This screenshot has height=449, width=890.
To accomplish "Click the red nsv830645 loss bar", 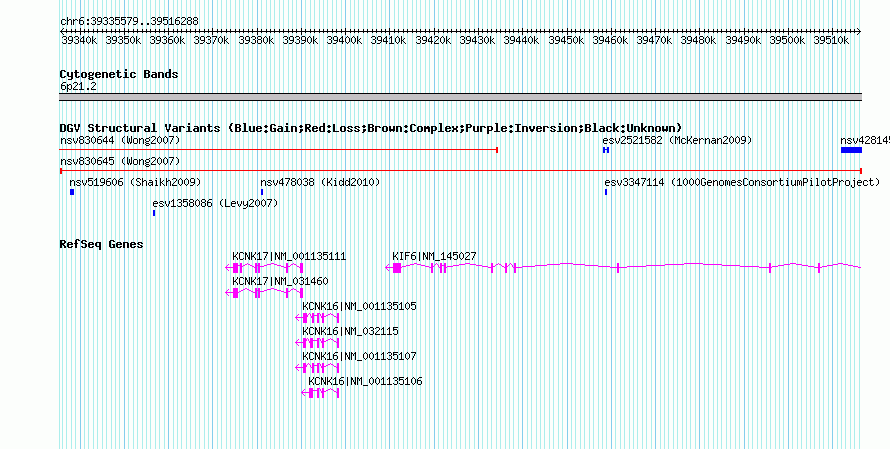I will coord(461,171).
